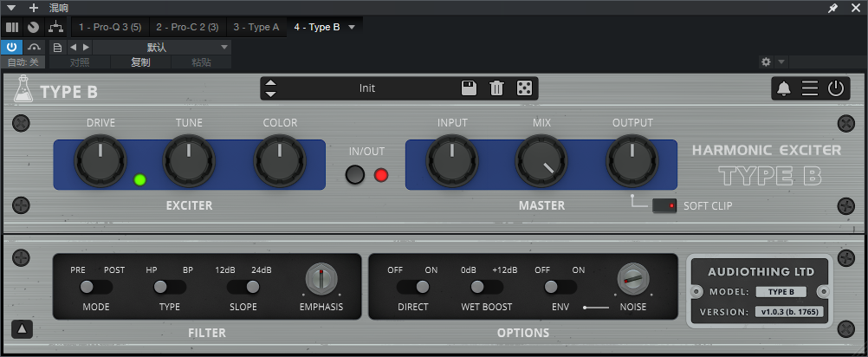Close the effects window
This screenshot has height=357, width=868.
pos(856,8)
